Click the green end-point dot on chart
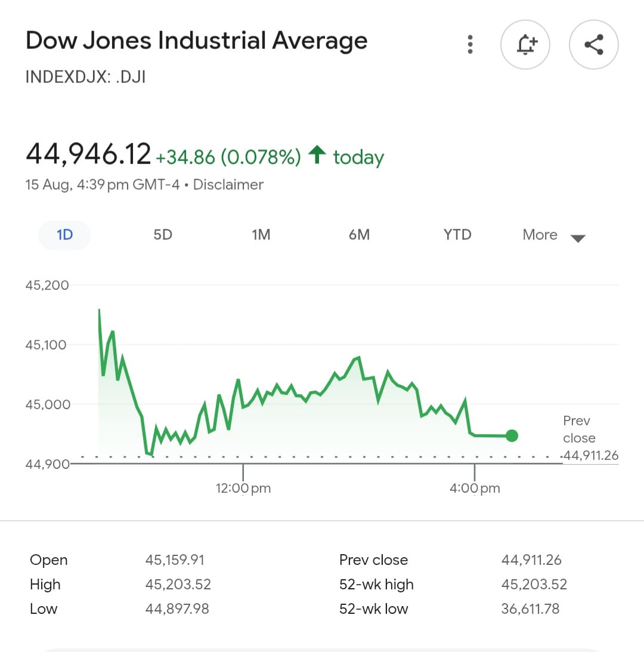Viewport: 644px width, 652px height. click(x=512, y=436)
